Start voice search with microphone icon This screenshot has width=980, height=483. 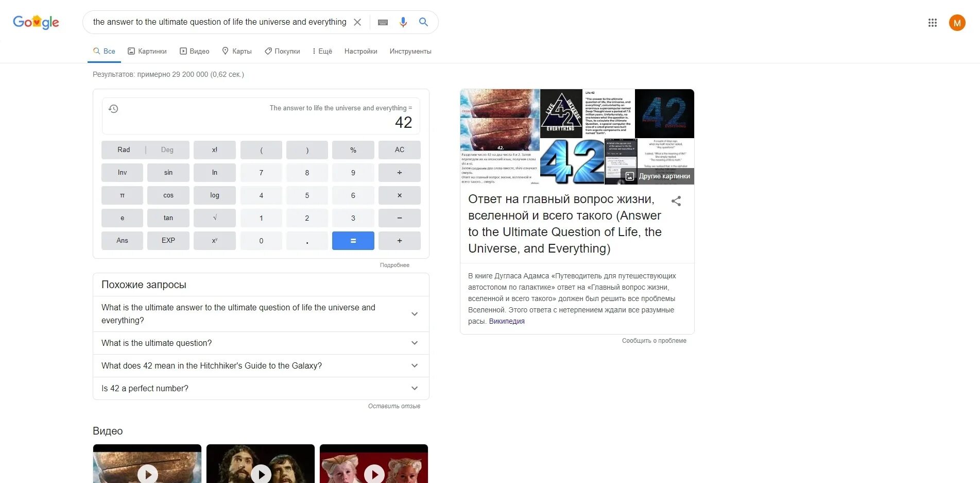click(x=403, y=22)
